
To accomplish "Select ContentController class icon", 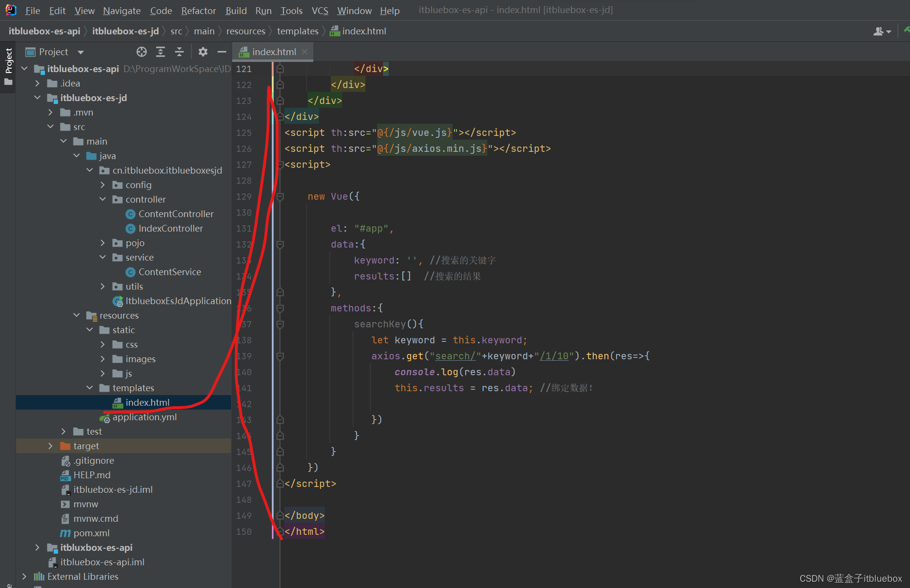I will click(131, 214).
